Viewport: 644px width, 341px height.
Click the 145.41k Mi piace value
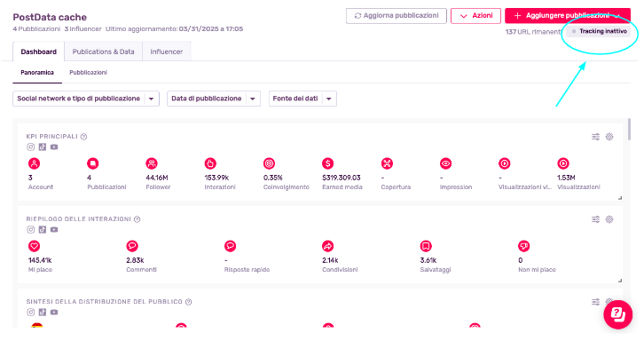pos(40,260)
